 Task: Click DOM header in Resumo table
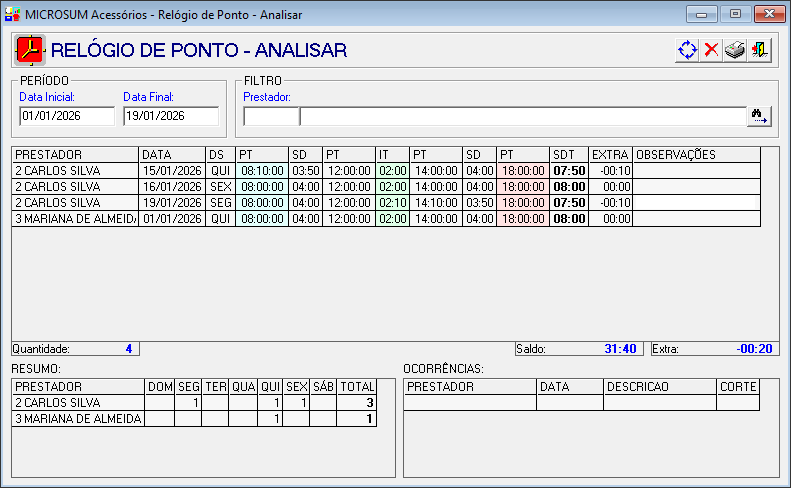point(160,387)
